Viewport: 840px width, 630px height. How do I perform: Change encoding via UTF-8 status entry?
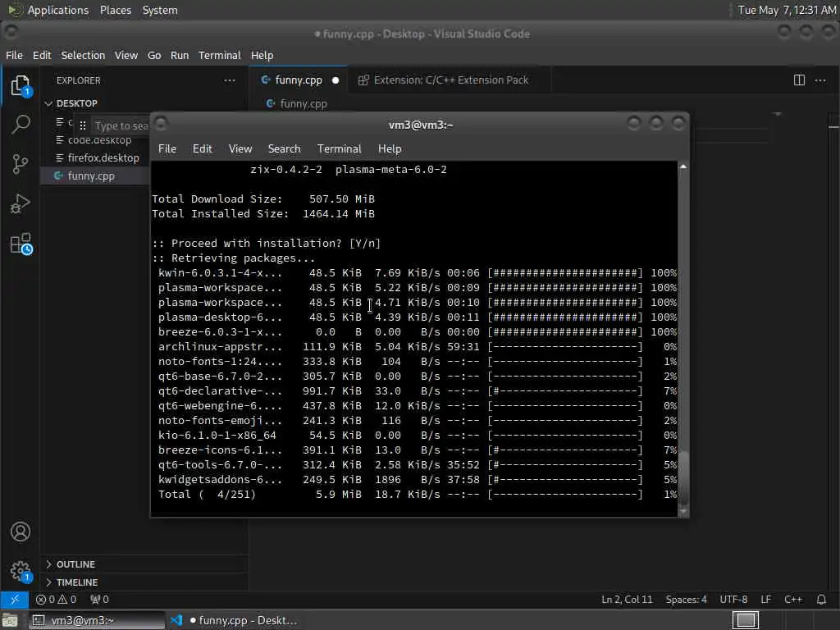(x=733, y=600)
